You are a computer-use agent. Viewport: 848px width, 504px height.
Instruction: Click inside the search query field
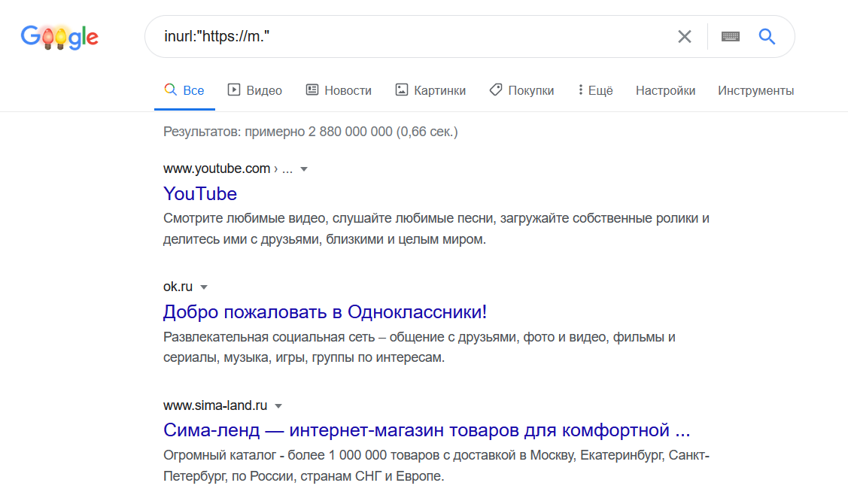click(414, 37)
